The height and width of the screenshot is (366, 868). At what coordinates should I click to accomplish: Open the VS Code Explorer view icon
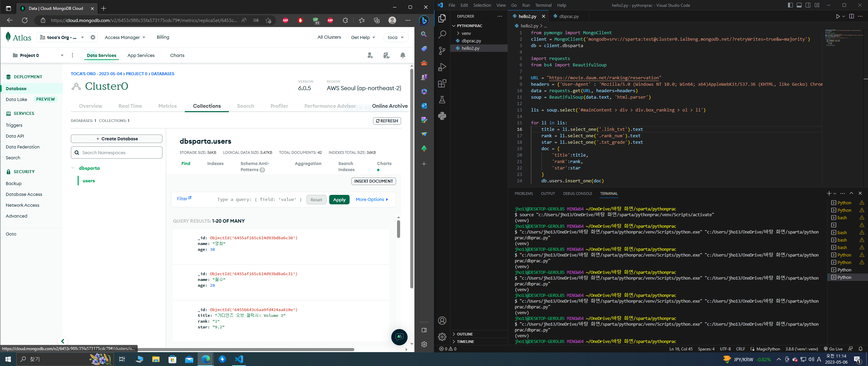(x=442, y=18)
